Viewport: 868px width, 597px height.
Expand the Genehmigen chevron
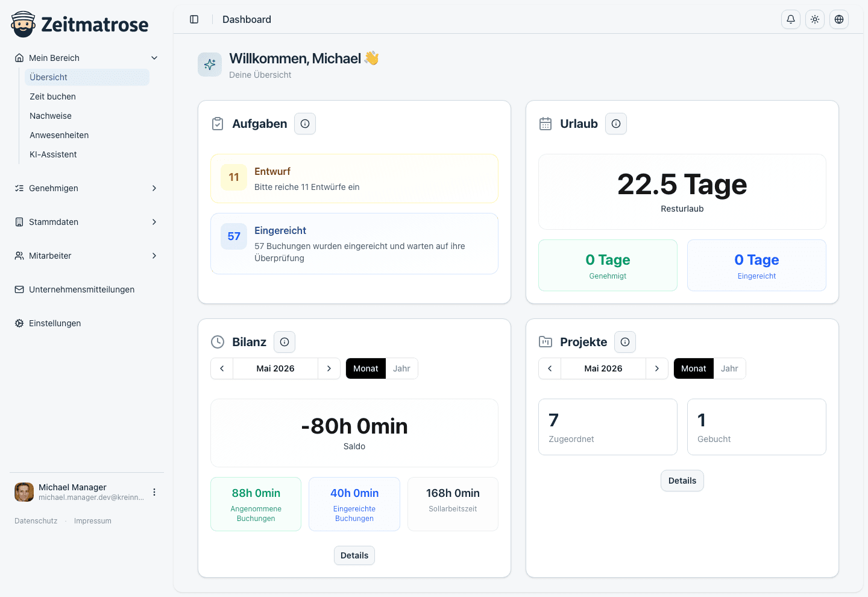tap(154, 188)
